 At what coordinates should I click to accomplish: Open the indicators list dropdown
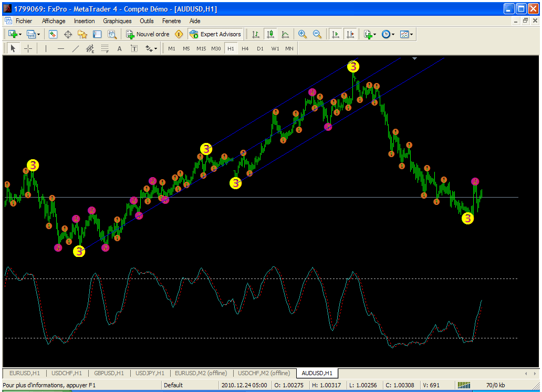click(370, 34)
